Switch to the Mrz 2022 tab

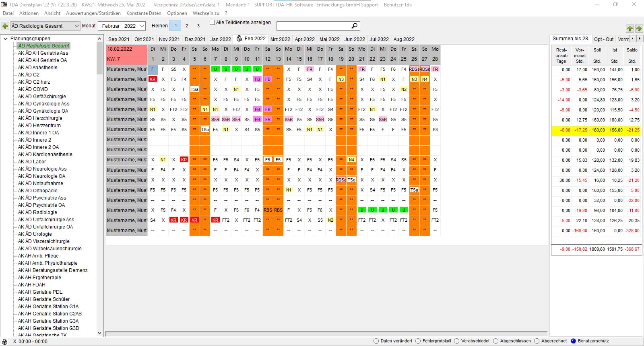point(280,39)
